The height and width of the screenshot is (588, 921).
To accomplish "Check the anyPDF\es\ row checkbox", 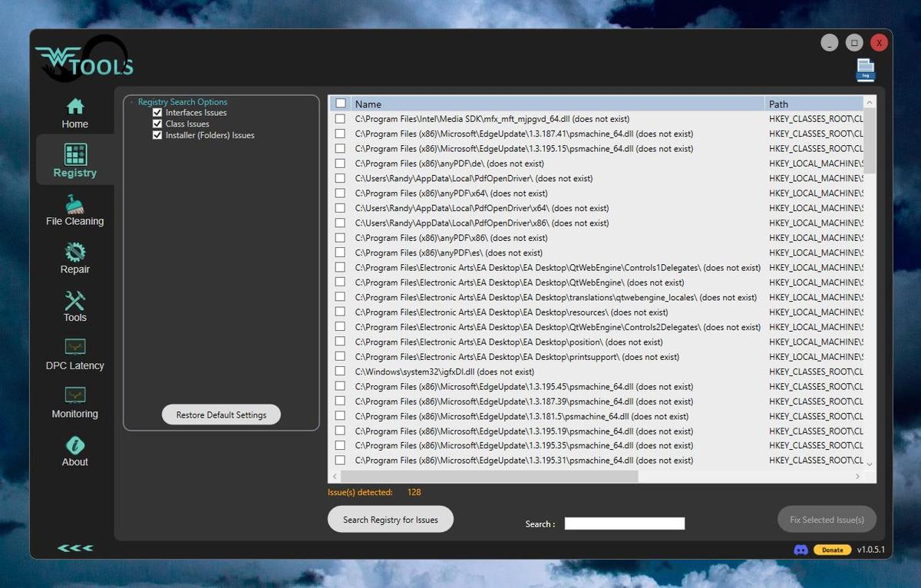I will point(340,253).
